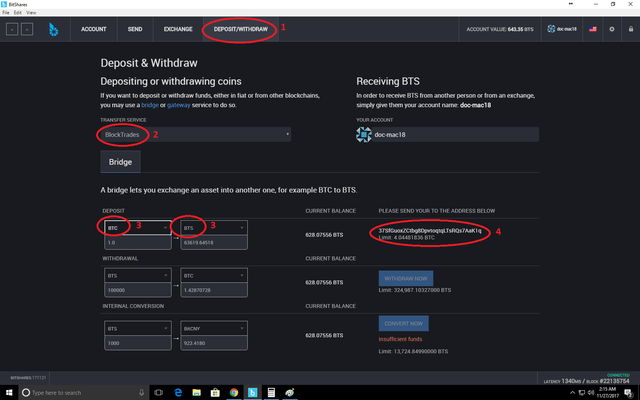Click the conversion output field 923.4180
Image resolution: width=640 pixels, height=400 pixels.
tap(214, 343)
